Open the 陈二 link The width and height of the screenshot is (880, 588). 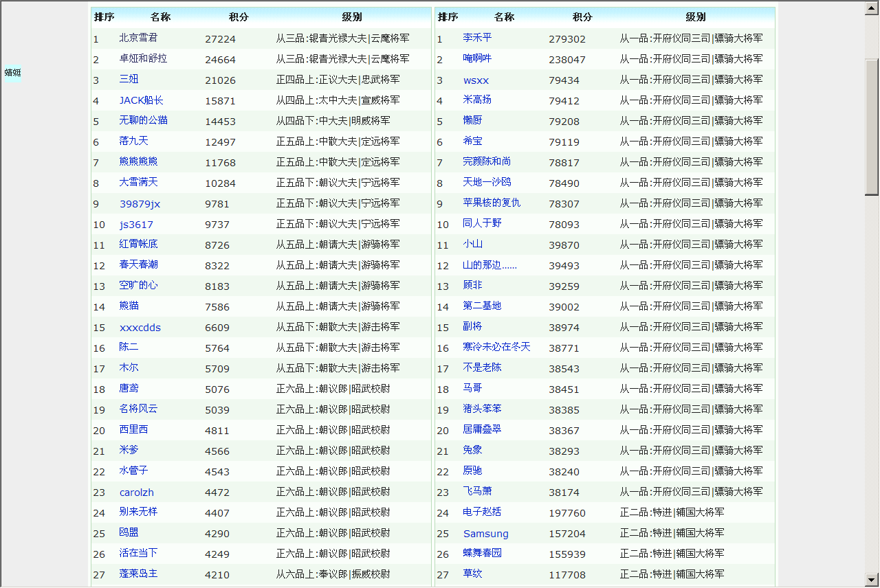click(x=129, y=347)
